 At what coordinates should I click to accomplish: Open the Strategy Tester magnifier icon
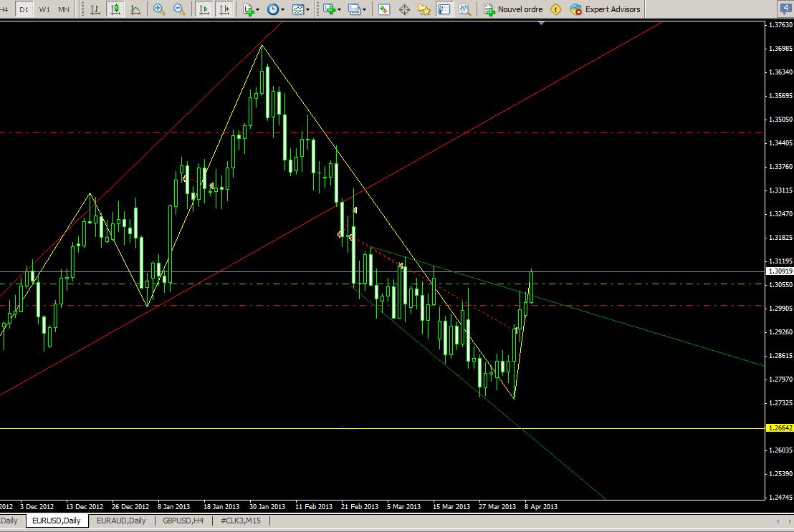tap(464, 9)
